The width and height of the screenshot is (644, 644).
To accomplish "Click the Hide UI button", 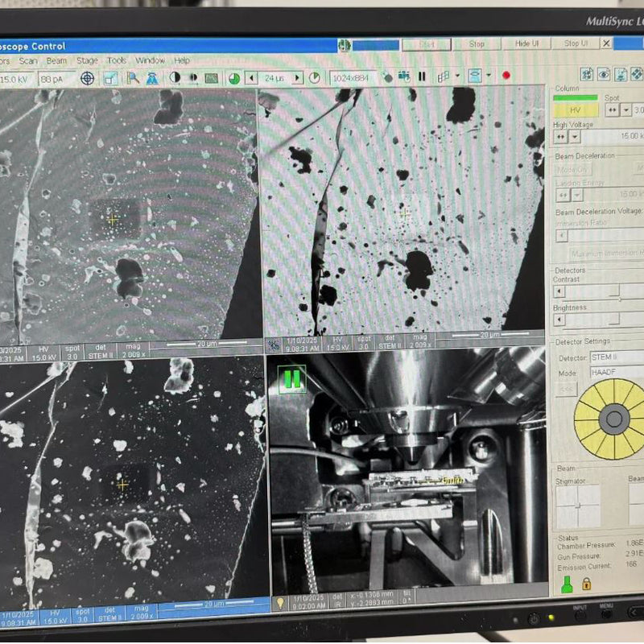I will point(526,43).
